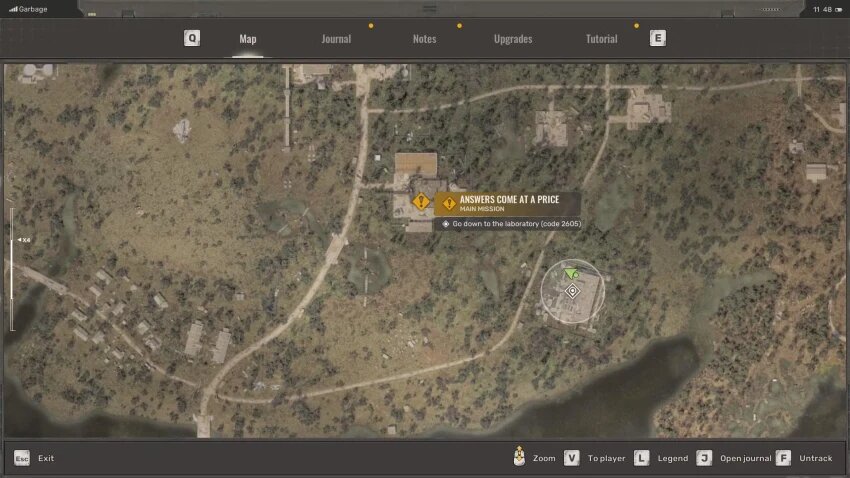Click the 11:48 clock display
This screenshot has width=850, height=478.
click(822, 9)
